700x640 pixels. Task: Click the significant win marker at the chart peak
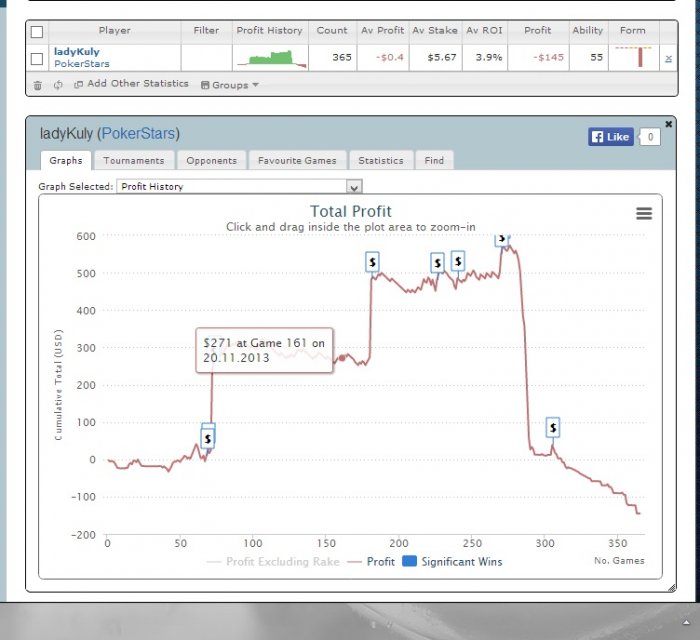point(502,240)
